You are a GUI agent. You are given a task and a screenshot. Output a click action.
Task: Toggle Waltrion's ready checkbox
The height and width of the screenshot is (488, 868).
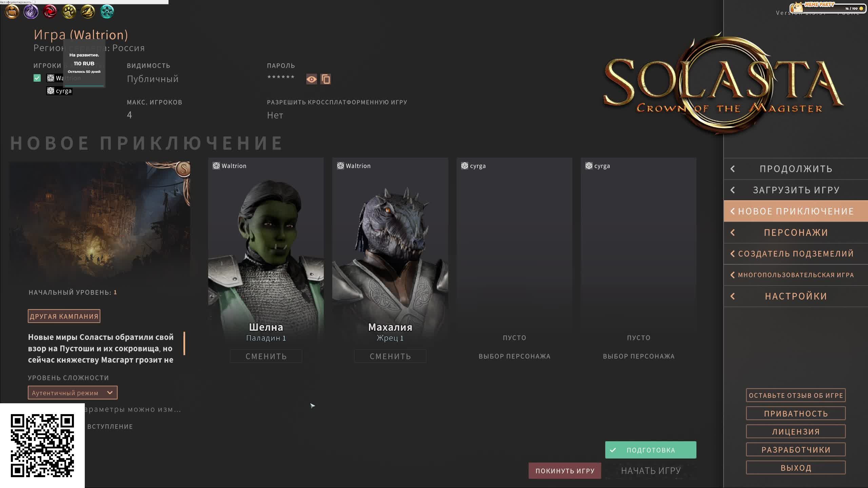[37, 78]
